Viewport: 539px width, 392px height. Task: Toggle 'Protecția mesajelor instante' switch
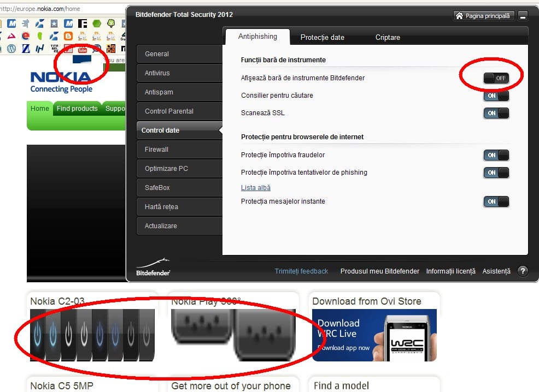[x=496, y=201]
